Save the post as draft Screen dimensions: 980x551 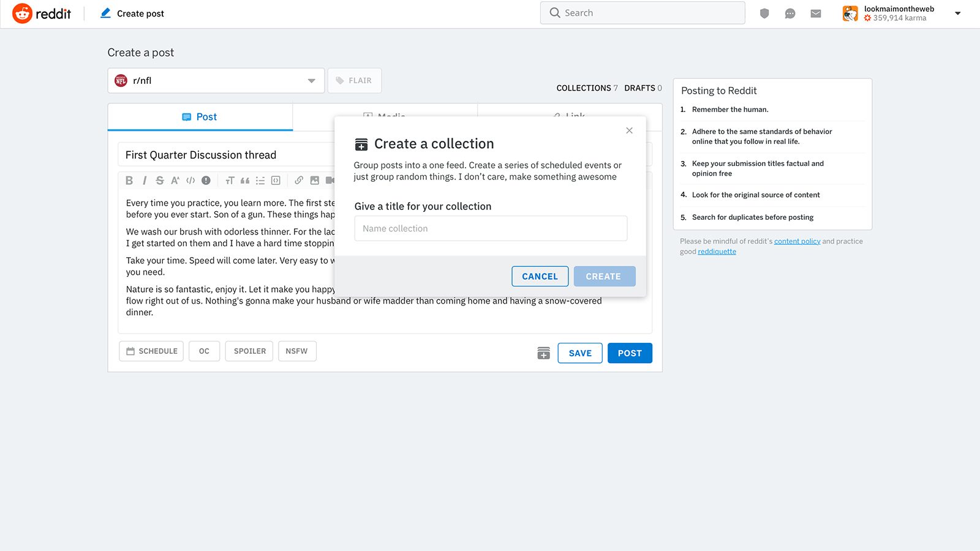pos(580,353)
